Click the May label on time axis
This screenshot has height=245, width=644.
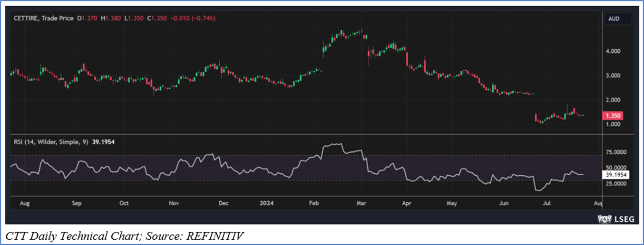tap(452, 203)
